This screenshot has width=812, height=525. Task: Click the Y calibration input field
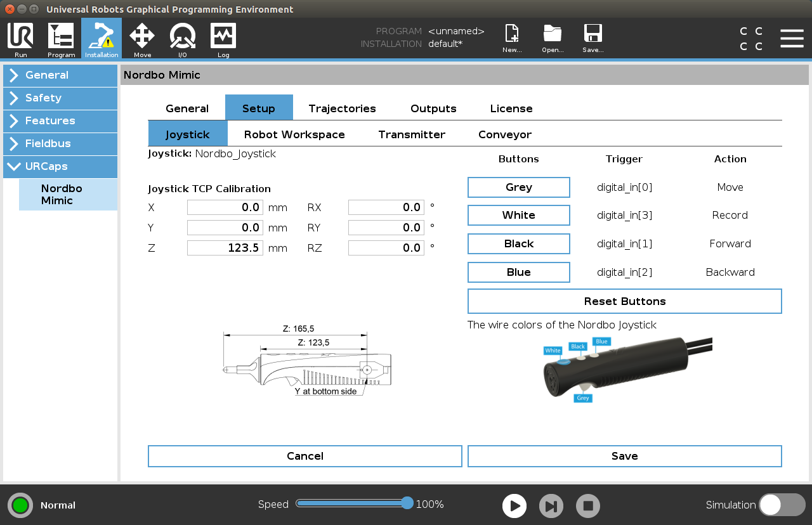tap(225, 228)
